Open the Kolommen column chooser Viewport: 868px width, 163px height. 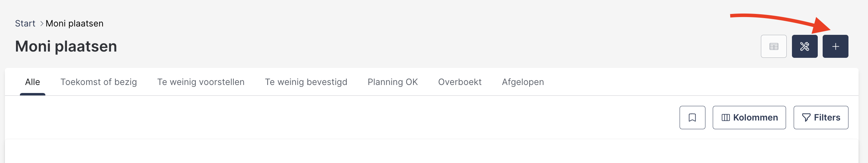pyautogui.click(x=749, y=117)
